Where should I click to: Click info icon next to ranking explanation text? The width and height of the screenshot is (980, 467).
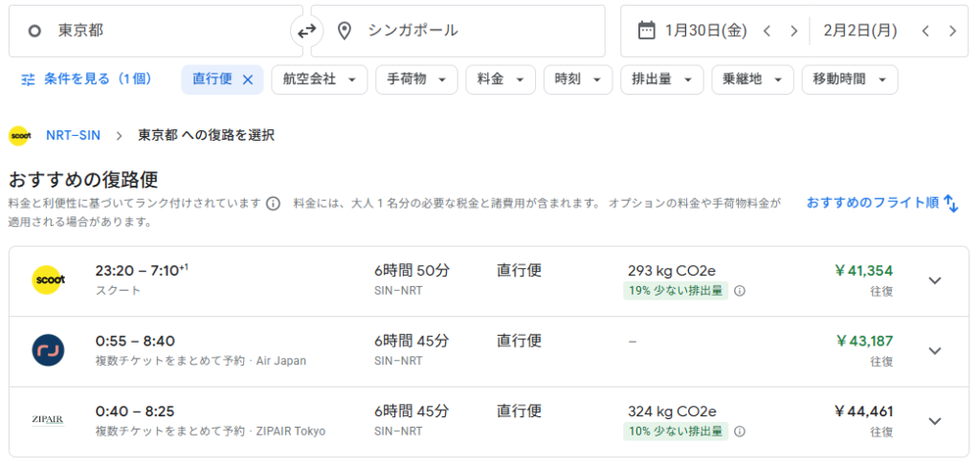(x=273, y=204)
